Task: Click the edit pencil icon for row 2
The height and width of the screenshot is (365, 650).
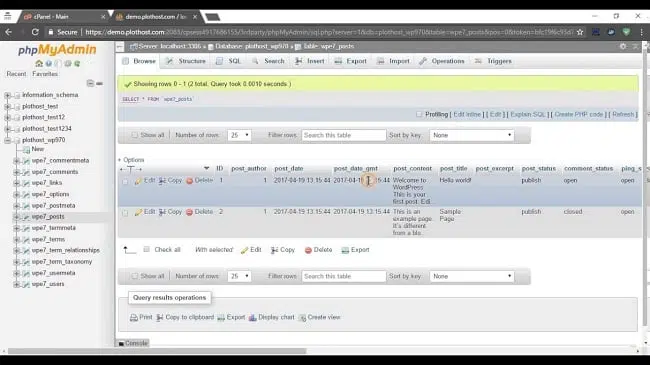Action: click(138, 212)
